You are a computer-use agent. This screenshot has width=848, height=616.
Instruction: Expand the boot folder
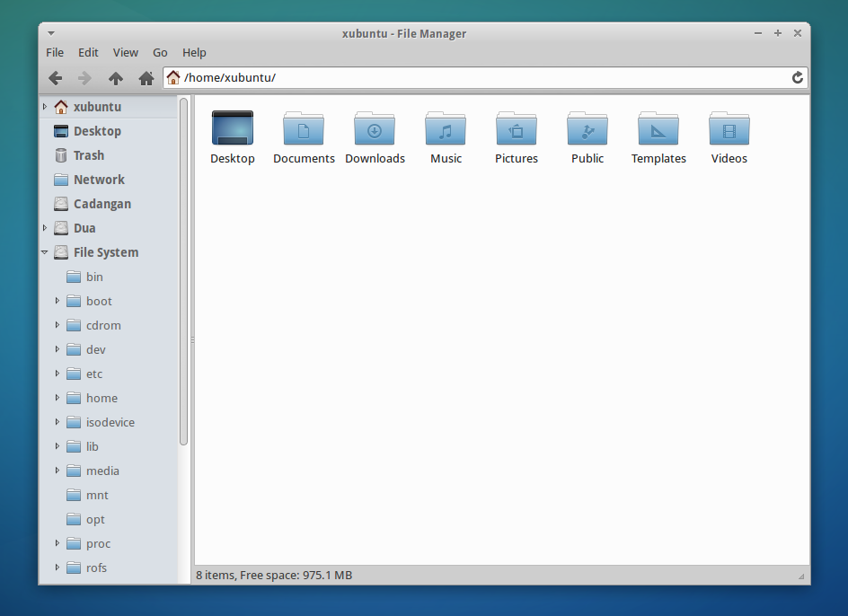coord(57,301)
